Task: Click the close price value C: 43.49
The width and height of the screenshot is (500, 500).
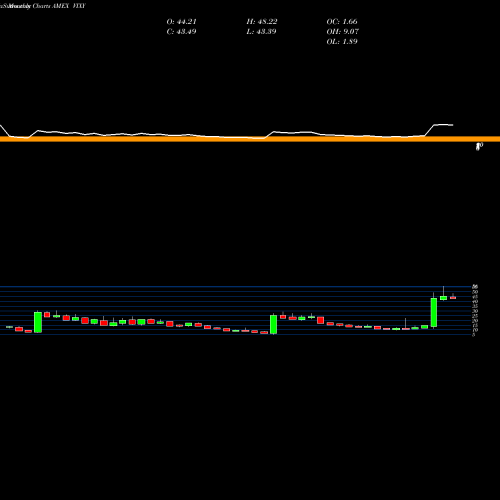Action: click(181, 32)
